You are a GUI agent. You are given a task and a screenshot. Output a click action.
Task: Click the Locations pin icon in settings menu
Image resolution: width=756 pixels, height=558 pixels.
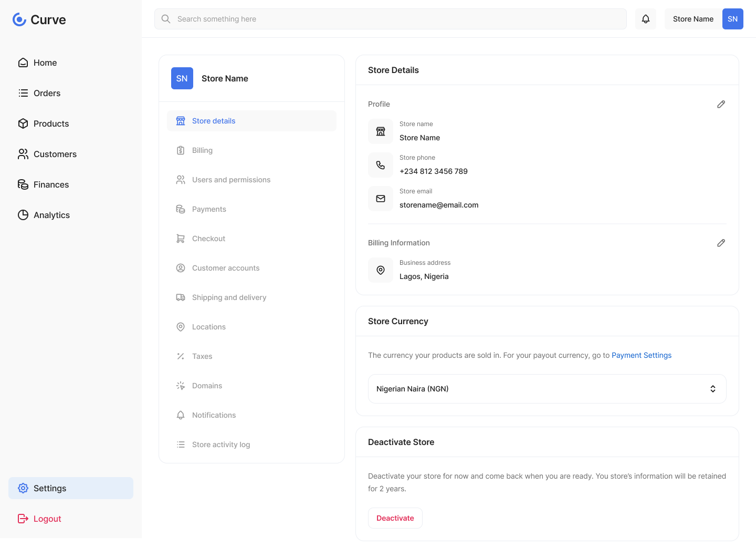click(181, 327)
